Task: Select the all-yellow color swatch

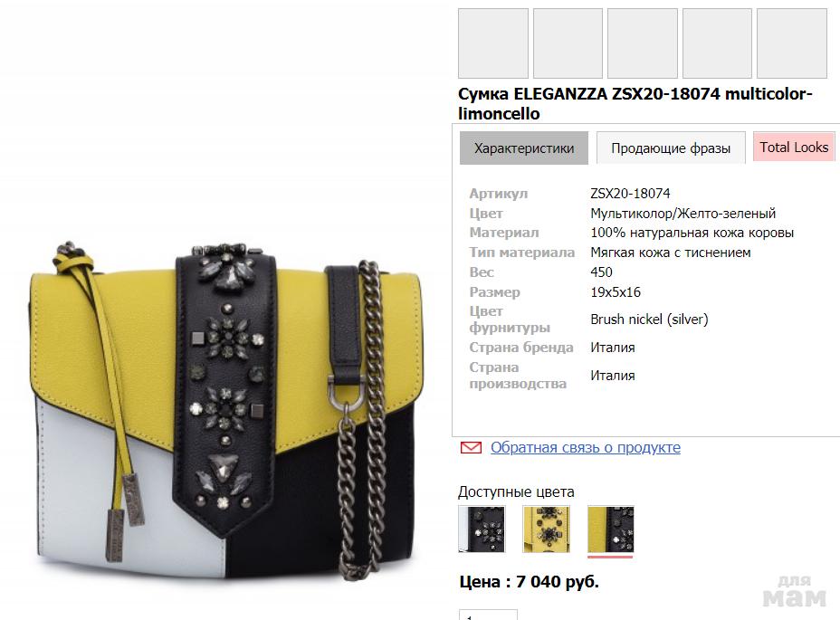Action: (547, 529)
